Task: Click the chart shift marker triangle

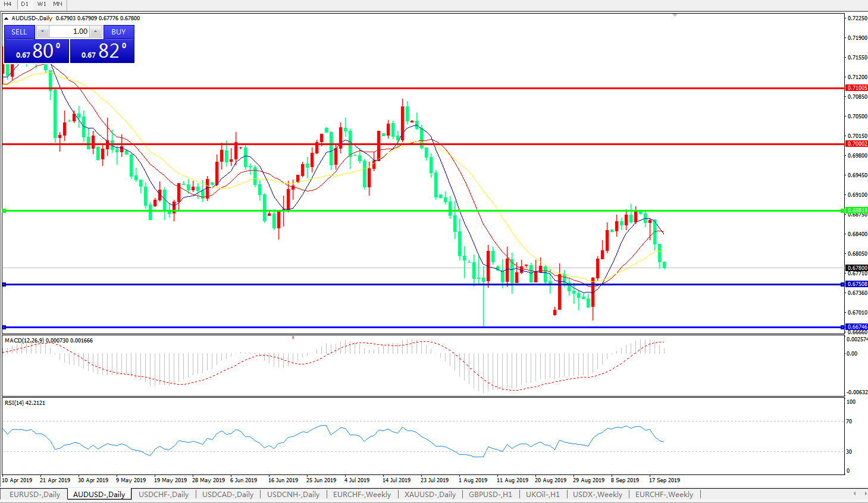Action: click(x=675, y=15)
